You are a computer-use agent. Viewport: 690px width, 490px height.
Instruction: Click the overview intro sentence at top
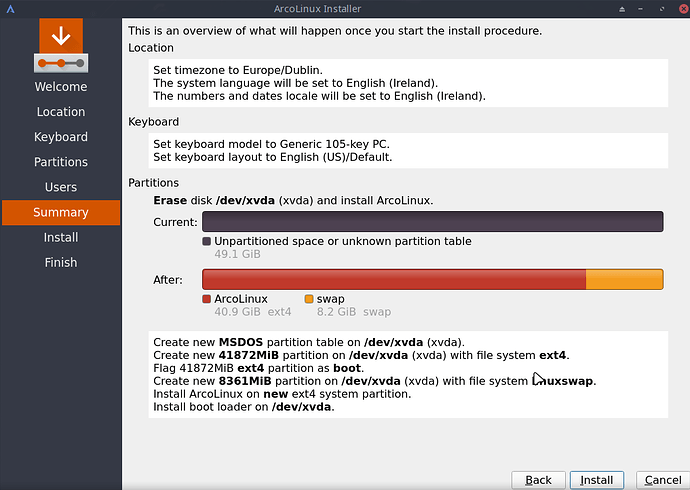pos(335,31)
